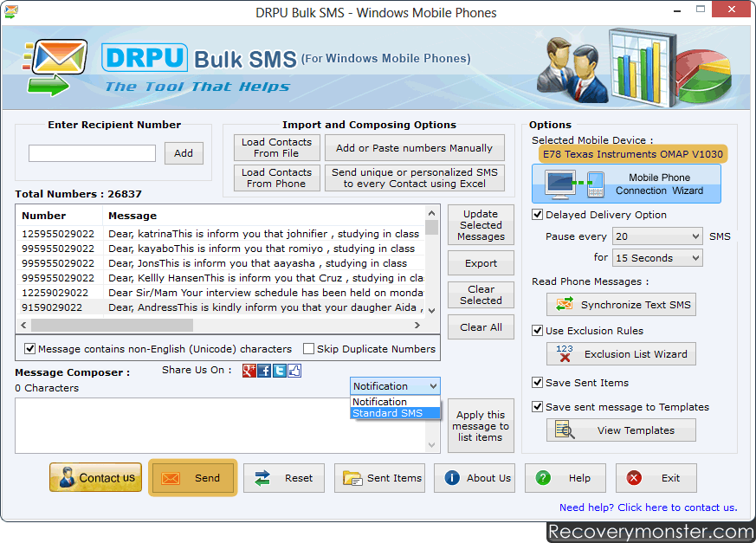Click the arrows icon on Reset button
The width and height of the screenshot is (756, 543).
tap(262, 478)
